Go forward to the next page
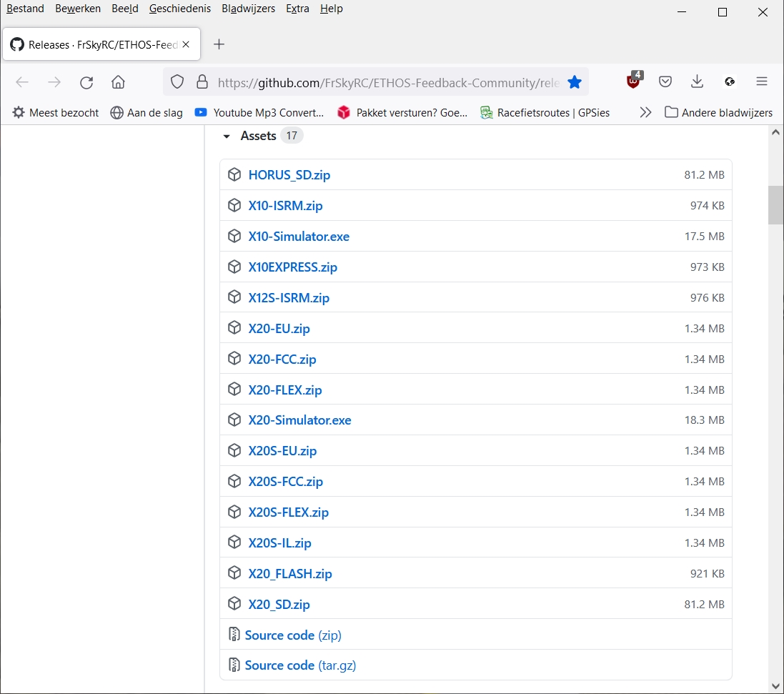Viewport: 784px width, 694px height. pyautogui.click(x=54, y=82)
